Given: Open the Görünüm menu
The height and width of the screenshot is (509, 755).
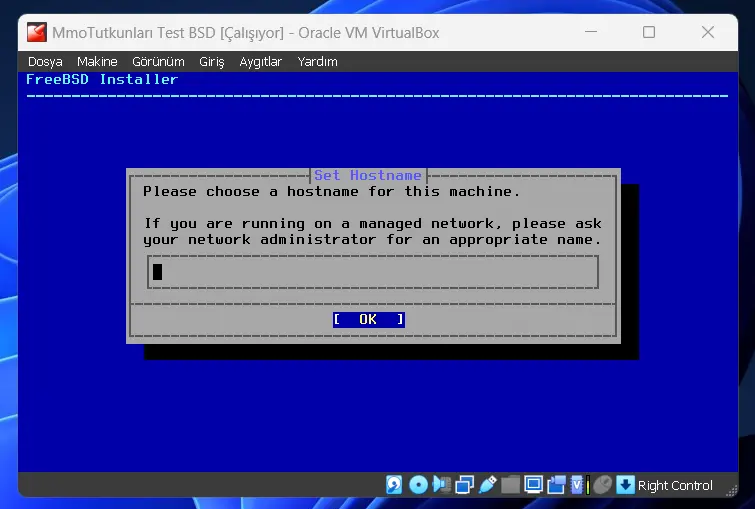Looking at the screenshot, I should 158,62.
